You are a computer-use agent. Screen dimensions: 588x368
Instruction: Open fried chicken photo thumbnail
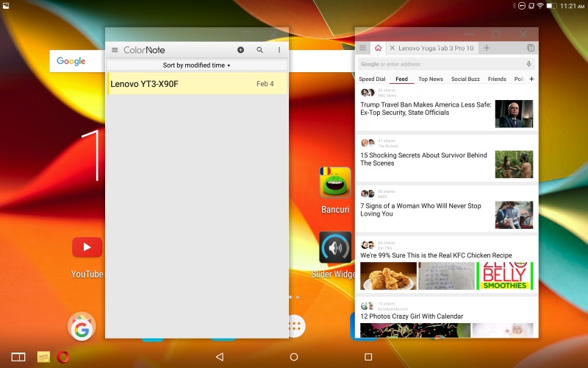click(389, 276)
